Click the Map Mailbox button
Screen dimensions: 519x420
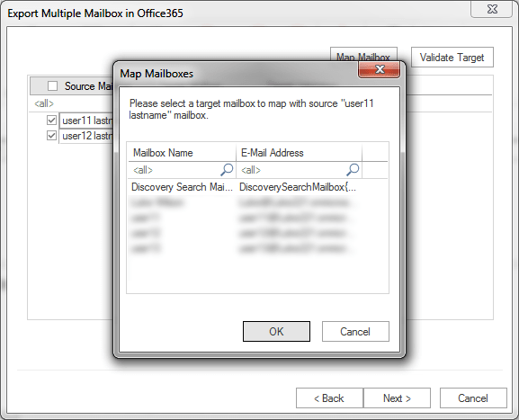tap(363, 54)
